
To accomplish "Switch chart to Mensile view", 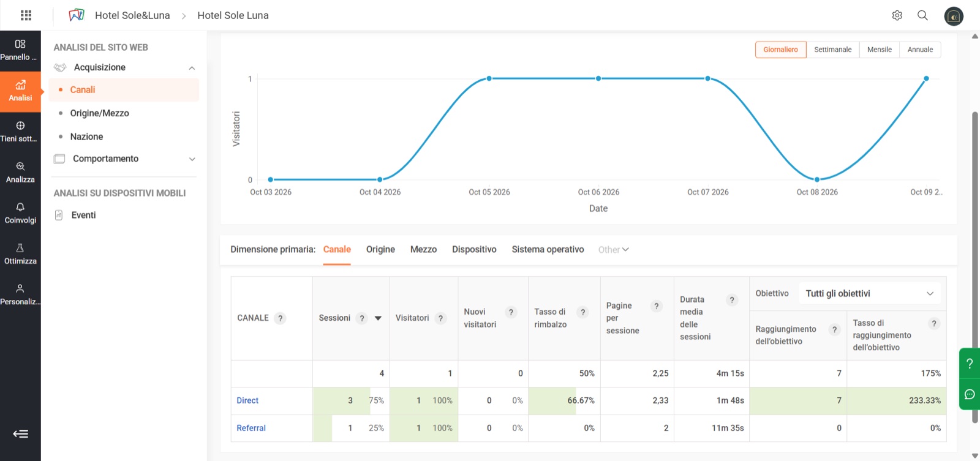I will pos(880,50).
